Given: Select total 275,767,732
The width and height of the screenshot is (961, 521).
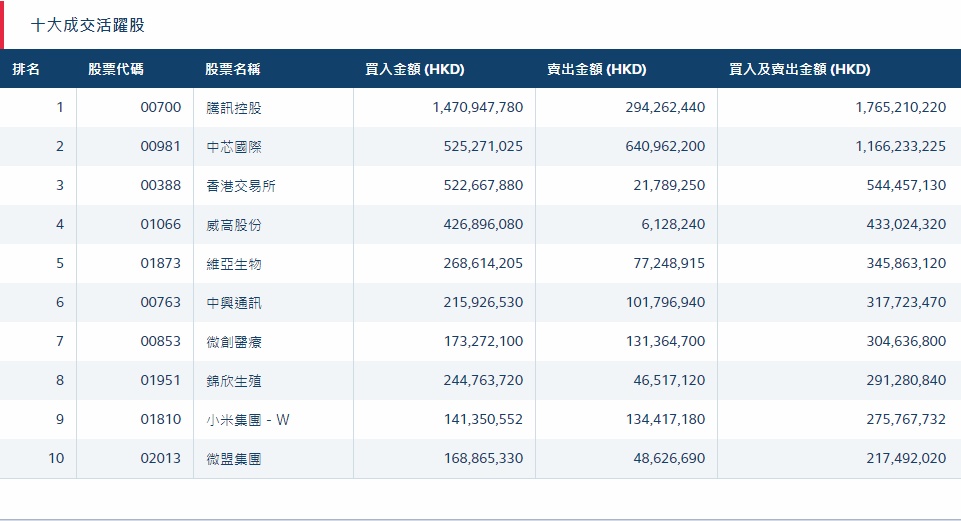Looking at the screenshot, I should tap(906, 419).
